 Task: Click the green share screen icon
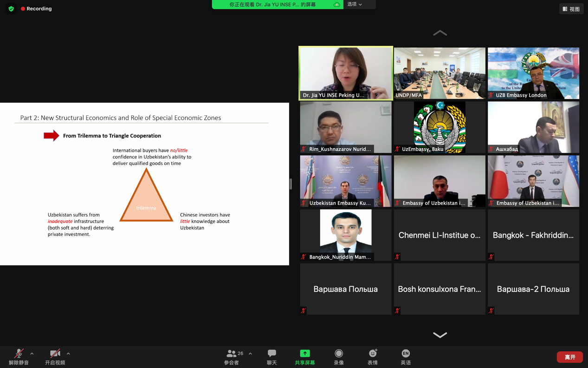(x=305, y=354)
